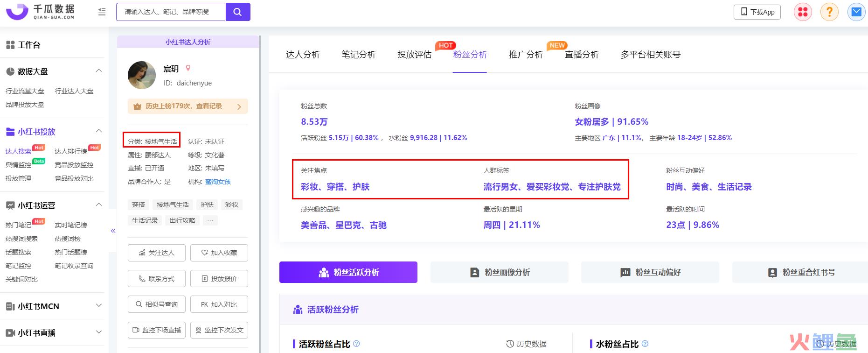868x353 pixels.
Task: Click the crown icon in ranking banner
Action: coord(137,106)
